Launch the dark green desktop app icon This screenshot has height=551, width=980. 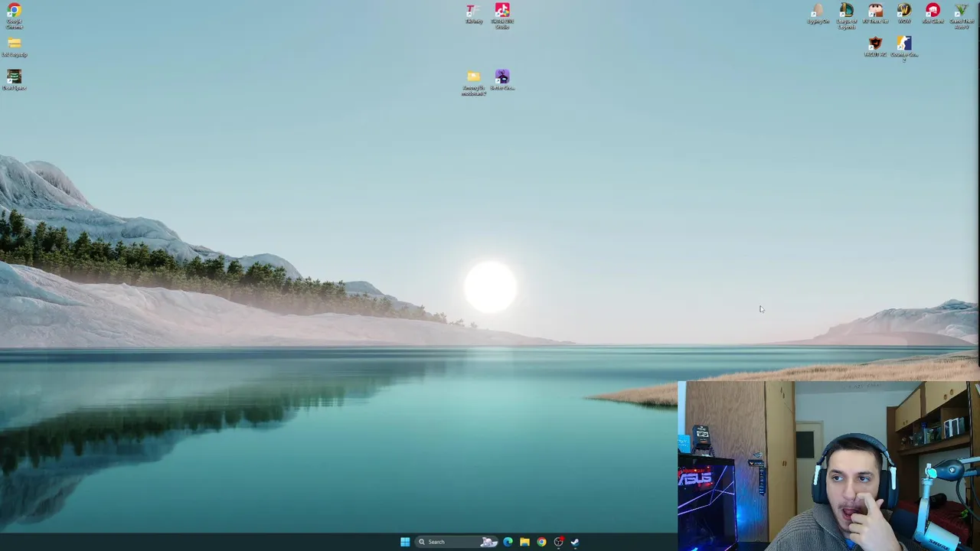[x=14, y=80]
